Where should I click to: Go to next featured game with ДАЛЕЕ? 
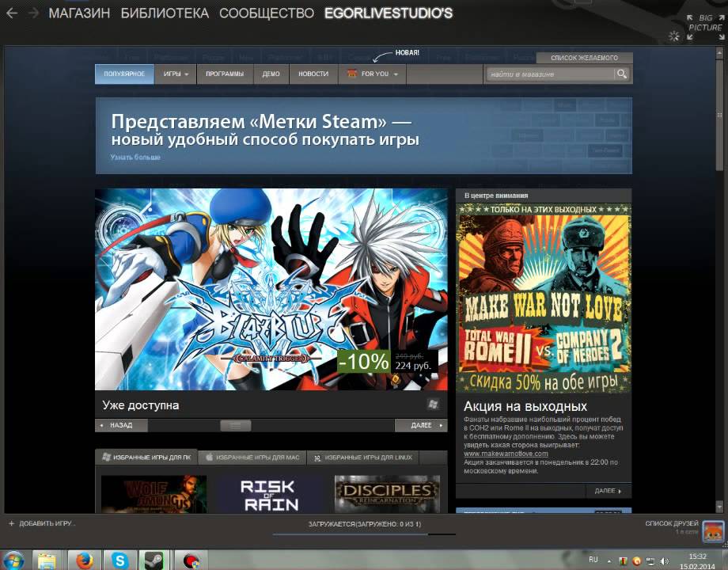pos(421,425)
